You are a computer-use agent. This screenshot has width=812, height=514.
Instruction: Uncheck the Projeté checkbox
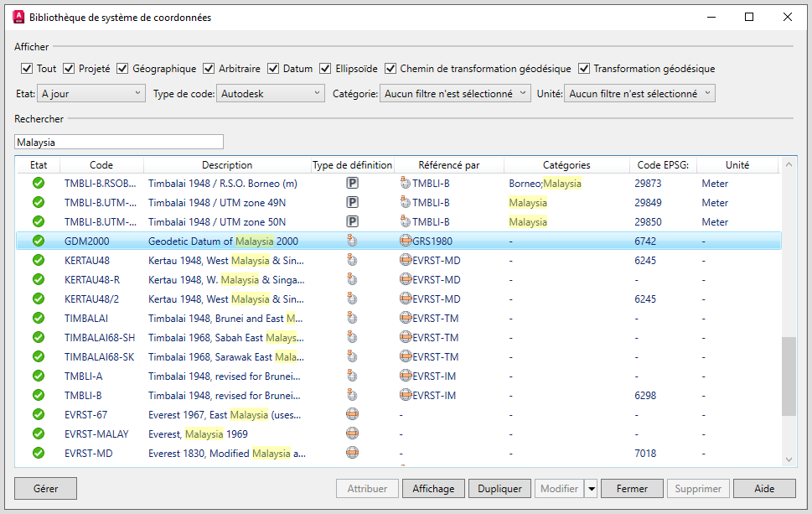[x=69, y=69]
